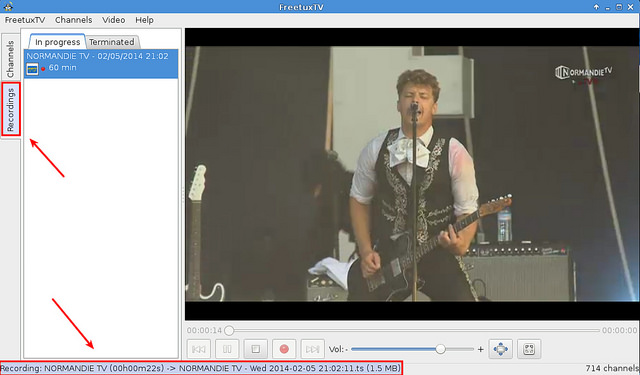Enter fullscreen with the fullscreen icon

click(x=529, y=349)
